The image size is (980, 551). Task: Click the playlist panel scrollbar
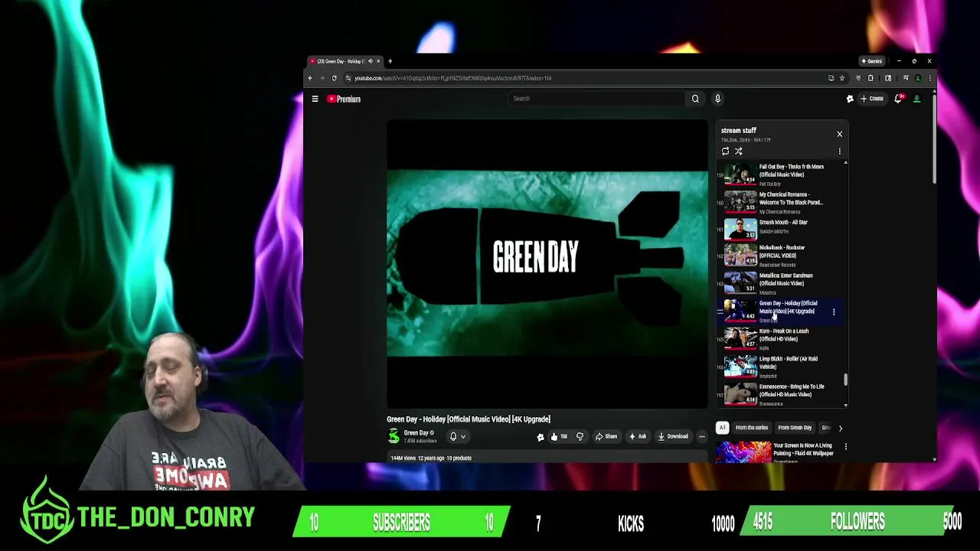point(845,379)
